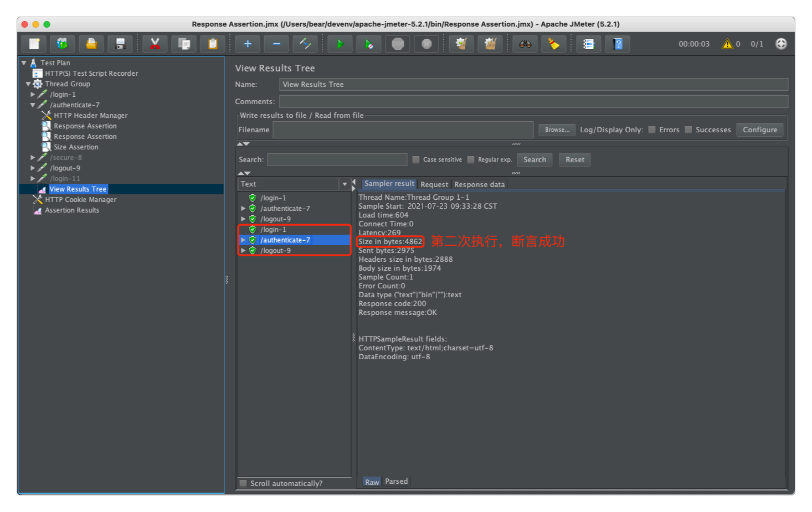Image resolution: width=812 pixels, height=512 pixels.
Task: Toggle the Case sensitive checkbox
Action: 416,159
